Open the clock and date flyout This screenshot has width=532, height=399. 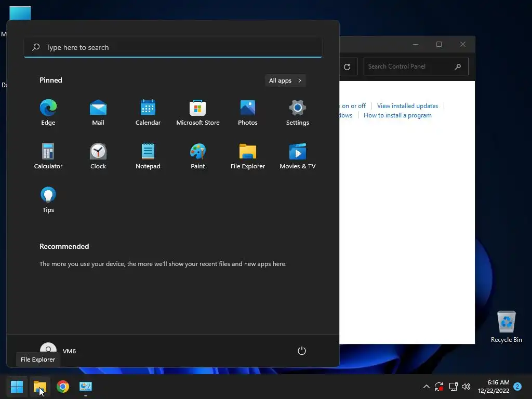[x=494, y=387]
